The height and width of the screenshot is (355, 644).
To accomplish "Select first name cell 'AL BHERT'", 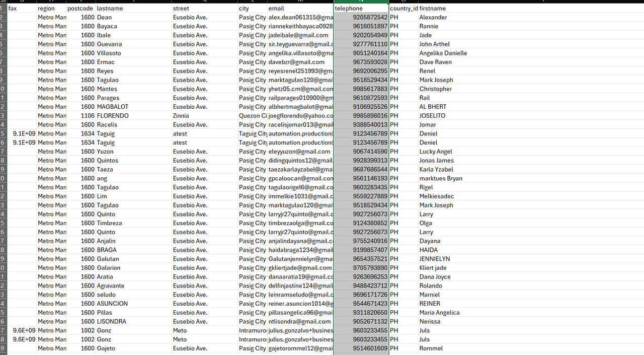I will [x=531, y=107].
